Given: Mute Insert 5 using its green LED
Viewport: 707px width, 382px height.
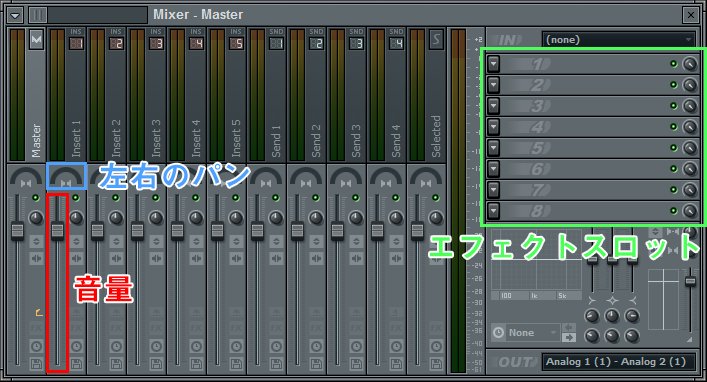Looking at the screenshot, I should pos(236,198).
